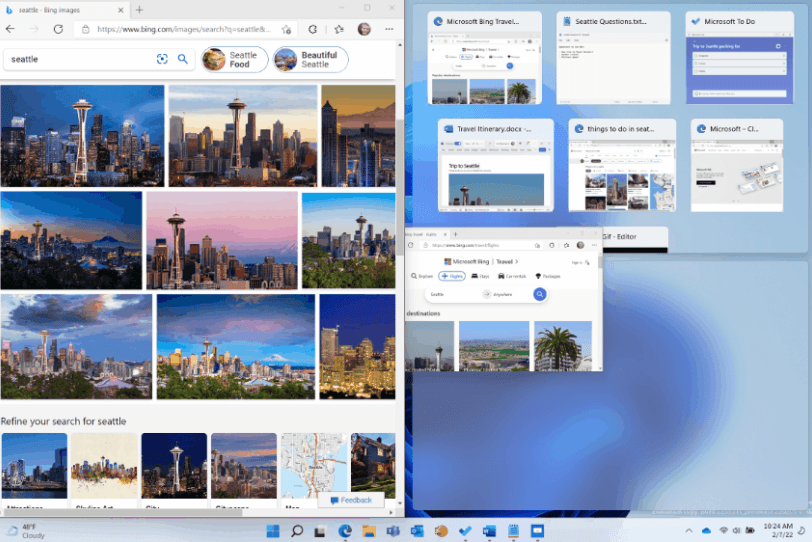Select the Microsoft To Do window thumbnail
812x542 pixels.
740,58
